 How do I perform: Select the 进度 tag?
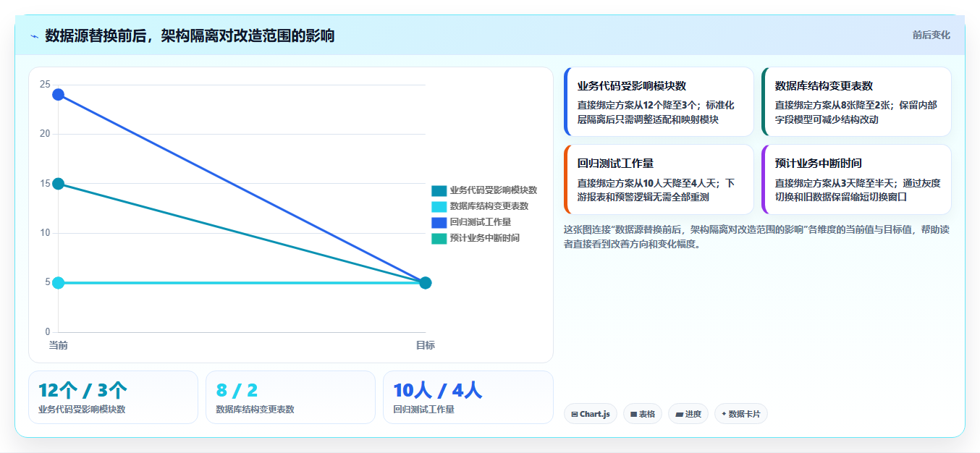[688, 414]
